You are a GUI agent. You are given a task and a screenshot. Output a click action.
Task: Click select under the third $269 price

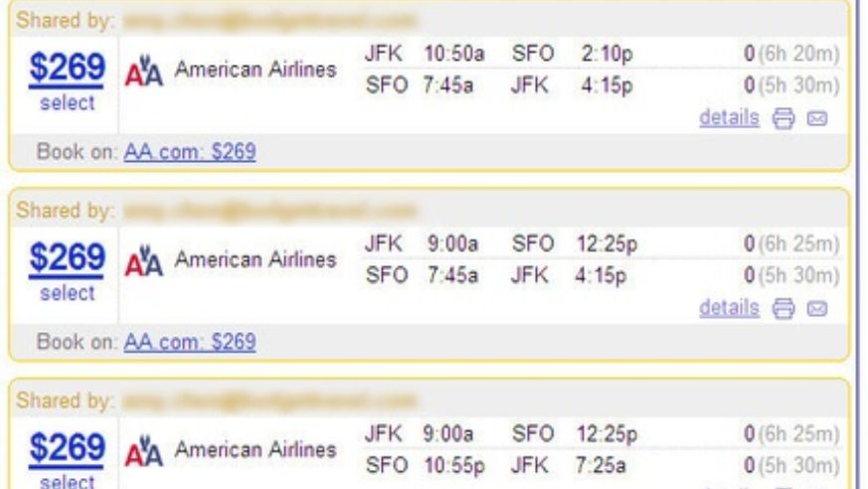(x=68, y=481)
